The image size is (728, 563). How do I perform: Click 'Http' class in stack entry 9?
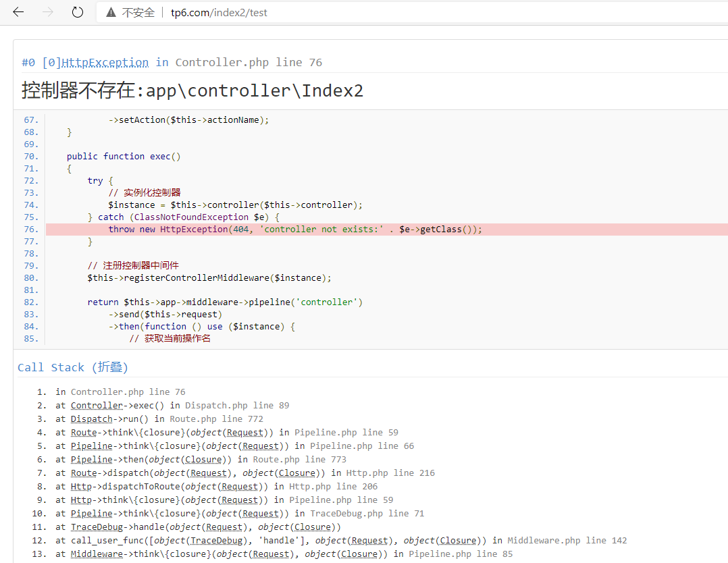coord(81,500)
